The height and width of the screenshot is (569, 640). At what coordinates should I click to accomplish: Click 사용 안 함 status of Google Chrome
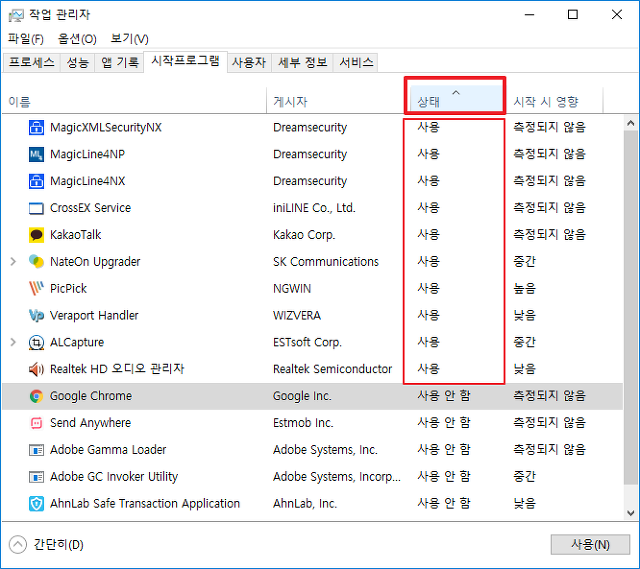(x=444, y=396)
